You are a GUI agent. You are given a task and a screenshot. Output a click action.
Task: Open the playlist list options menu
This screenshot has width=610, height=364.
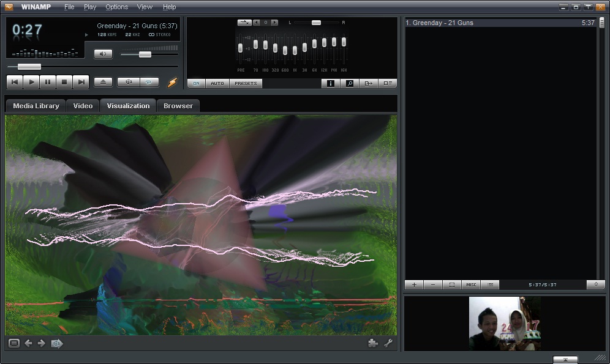tap(490, 284)
